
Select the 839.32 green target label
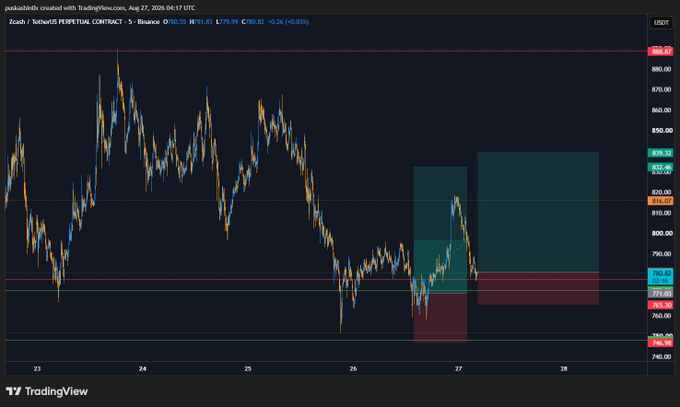coord(660,153)
